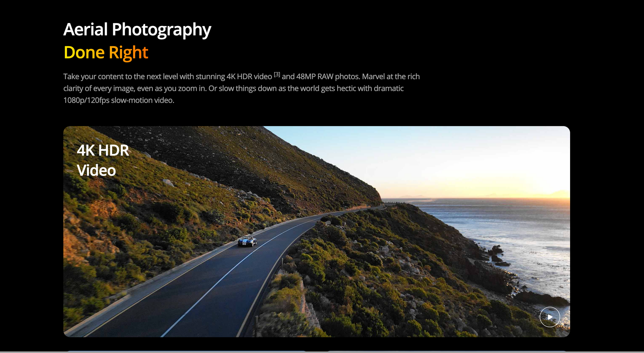644x353 pixels.
Task: Click the coastal road video thumbnail
Action: coord(316,231)
